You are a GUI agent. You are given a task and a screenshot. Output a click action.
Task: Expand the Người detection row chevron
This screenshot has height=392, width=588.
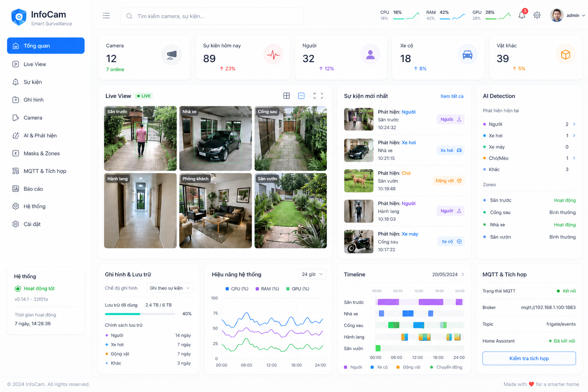point(574,124)
